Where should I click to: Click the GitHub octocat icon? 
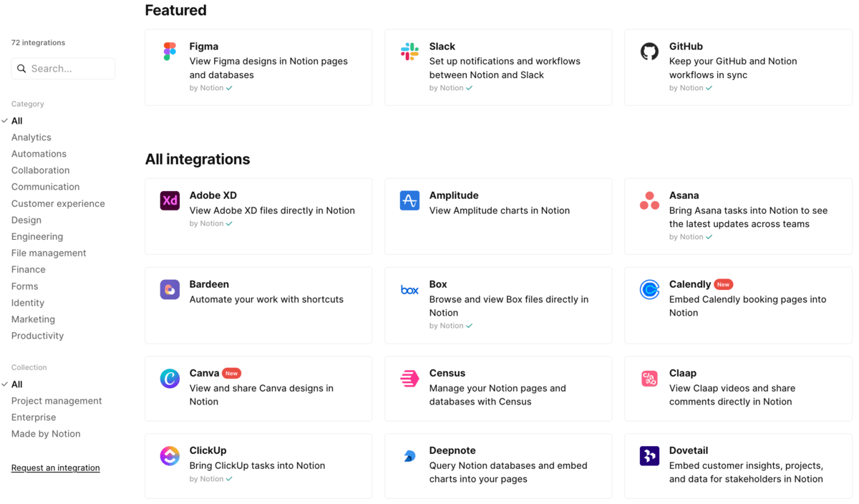click(649, 52)
